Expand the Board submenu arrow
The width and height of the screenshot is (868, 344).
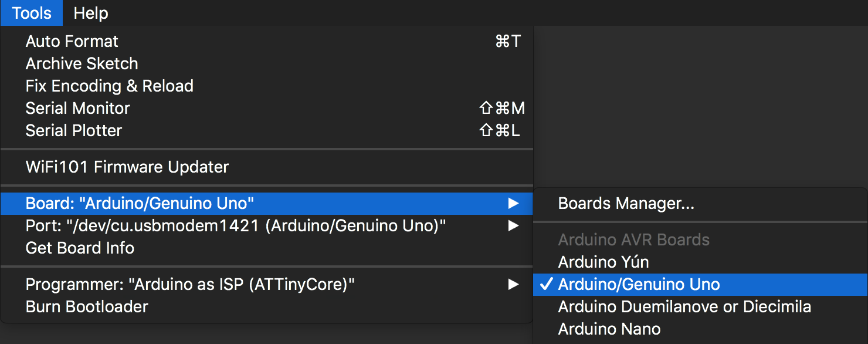pos(514,204)
